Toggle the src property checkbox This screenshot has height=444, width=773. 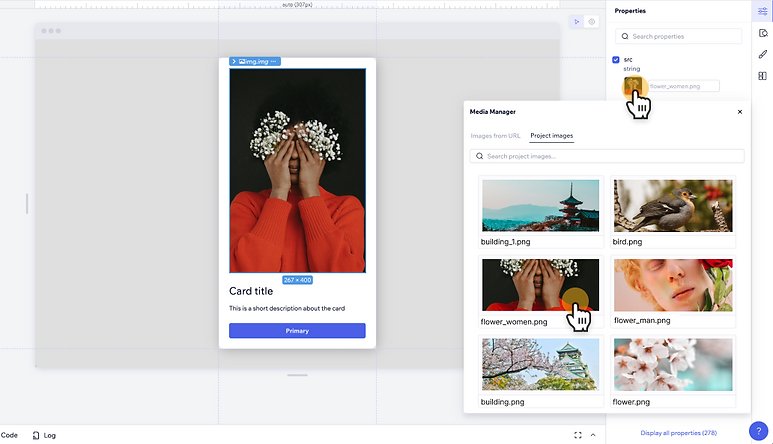coord(616,60)
